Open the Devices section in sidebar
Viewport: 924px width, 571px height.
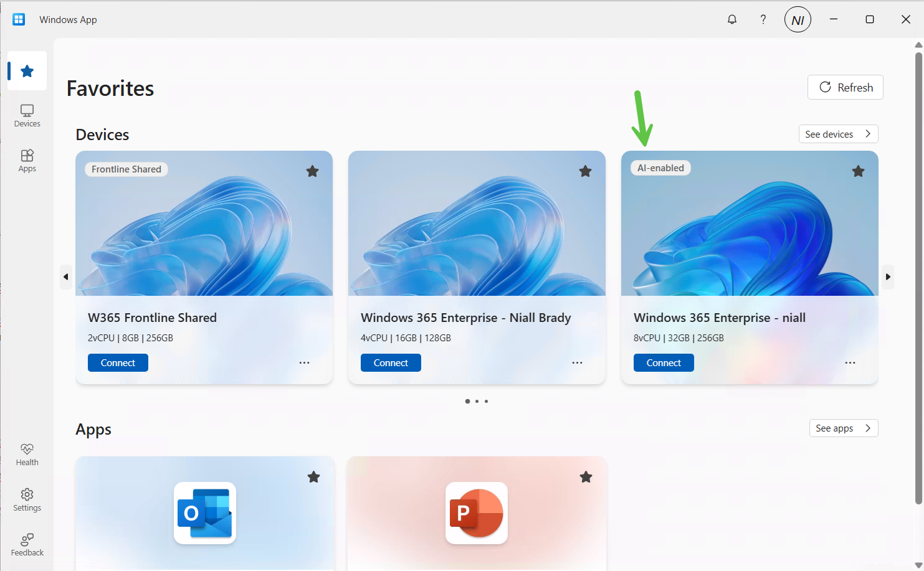click(27, 115)
